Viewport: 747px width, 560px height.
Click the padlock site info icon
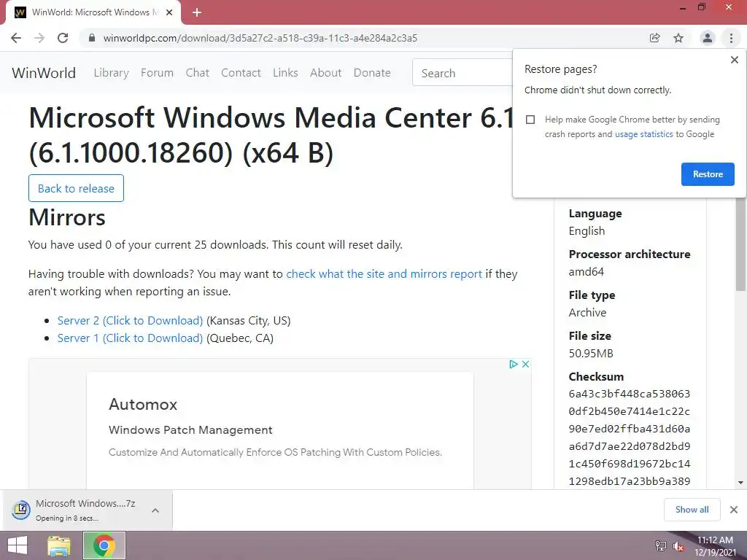click(x=93, y=38)
